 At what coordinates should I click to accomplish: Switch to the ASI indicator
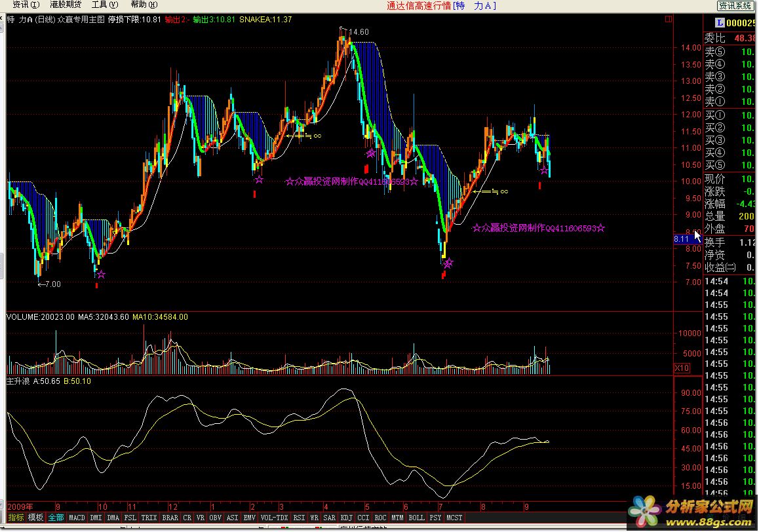tap(232, 518)
